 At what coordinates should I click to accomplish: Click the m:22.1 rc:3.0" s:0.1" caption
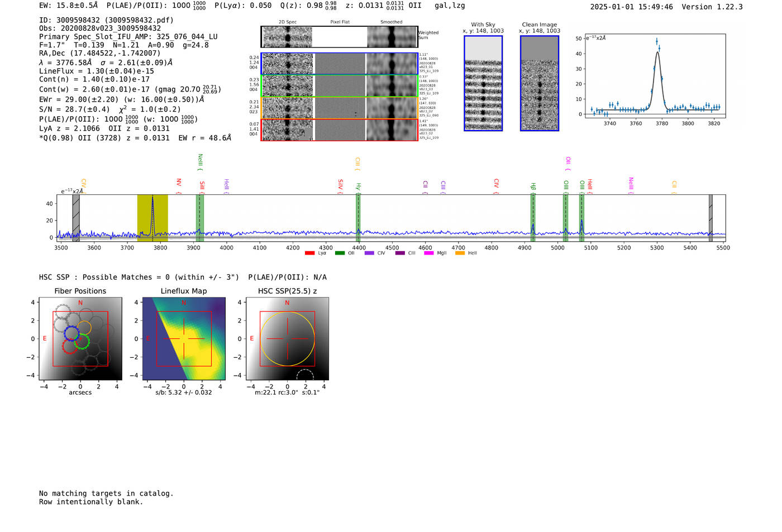(x=287, y=392)
